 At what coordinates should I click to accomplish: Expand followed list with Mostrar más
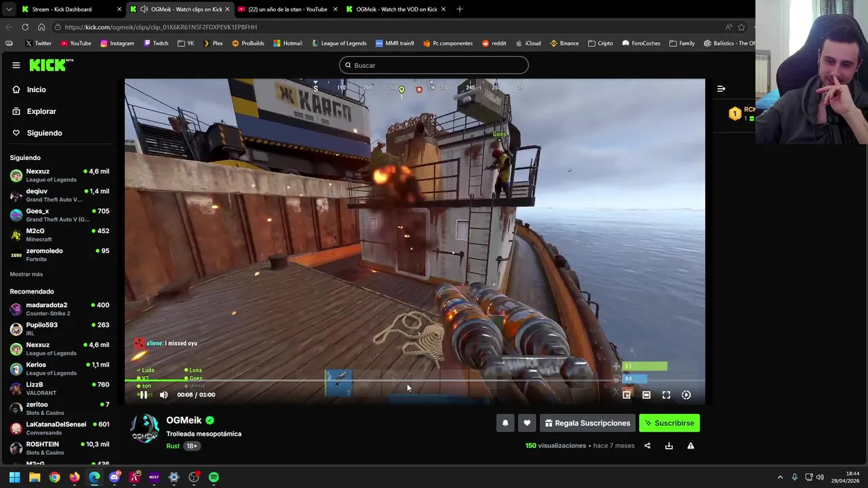coord(26,274)
